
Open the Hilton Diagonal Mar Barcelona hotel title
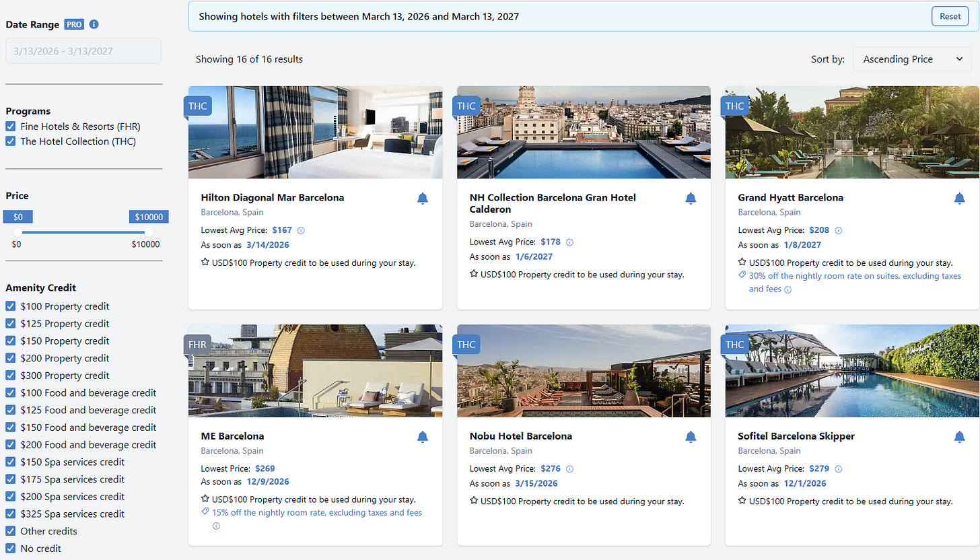273,198
